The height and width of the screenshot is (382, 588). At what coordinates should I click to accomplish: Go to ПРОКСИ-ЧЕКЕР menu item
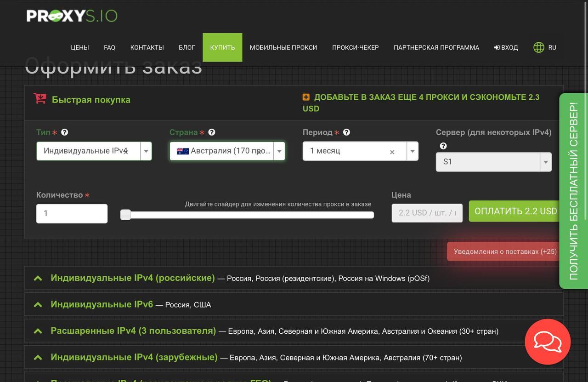pyautogui.click(x=355, y=47)
